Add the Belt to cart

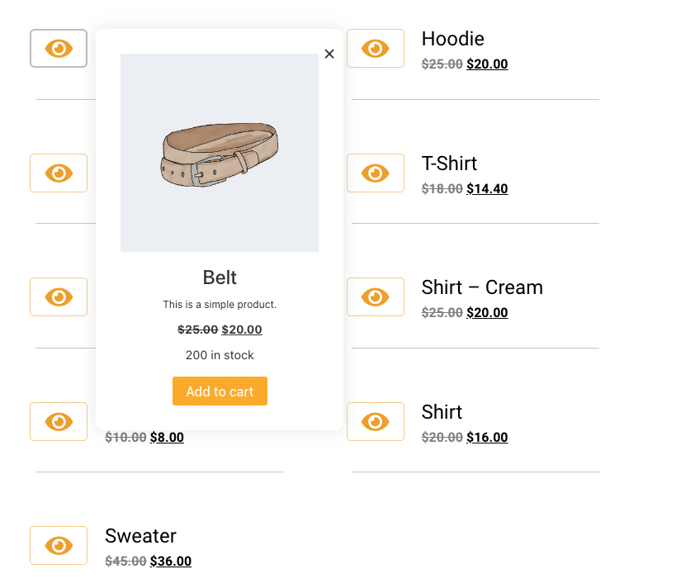point(220,391)
